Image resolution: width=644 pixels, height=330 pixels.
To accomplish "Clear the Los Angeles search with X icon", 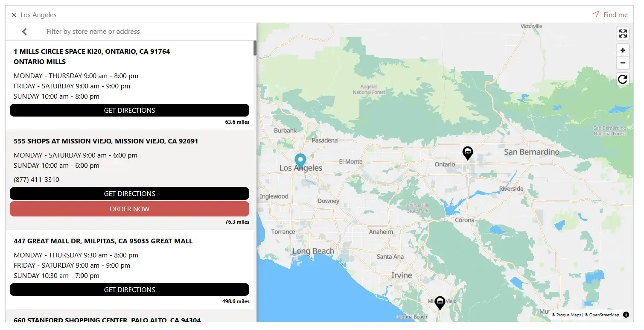I will tap(14, 15).
